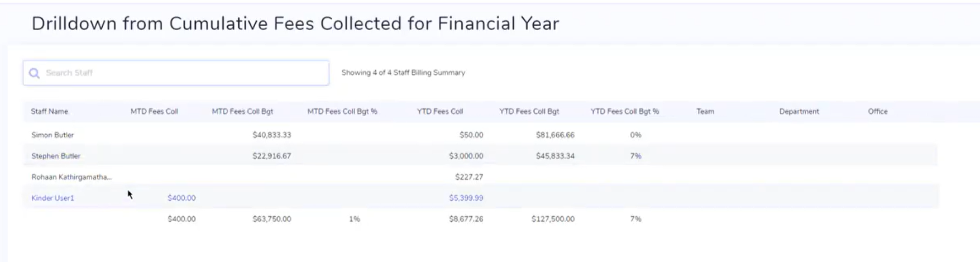Sort by Office column header

[x=878, y=112]
